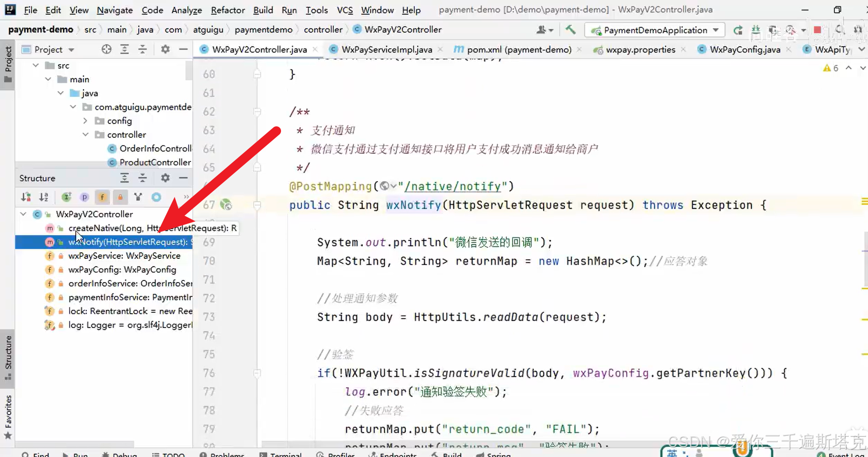868x457 pixels.
Task: Collapse the main folder node
Action: click(x=48, y=79)
